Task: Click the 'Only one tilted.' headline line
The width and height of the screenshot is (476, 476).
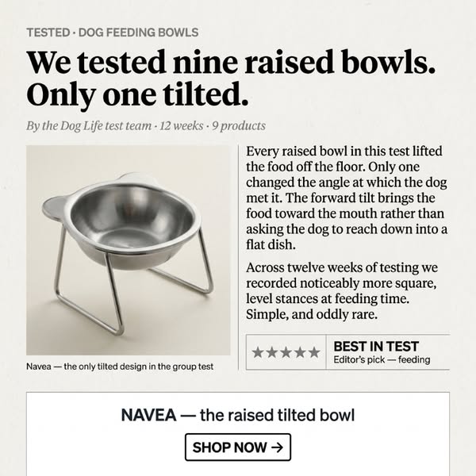Action: coord(137,94)
